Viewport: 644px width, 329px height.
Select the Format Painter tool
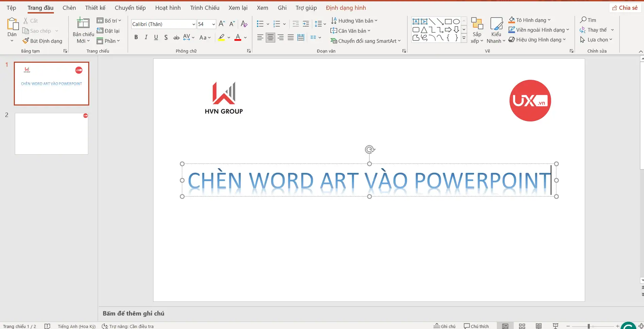[43, 41]
